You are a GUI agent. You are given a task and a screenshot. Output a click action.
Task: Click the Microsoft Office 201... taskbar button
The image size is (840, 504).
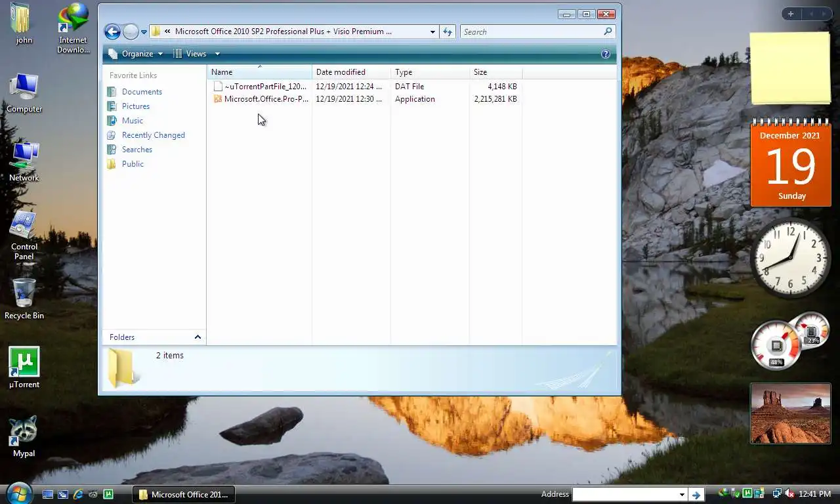click(184, 495)
